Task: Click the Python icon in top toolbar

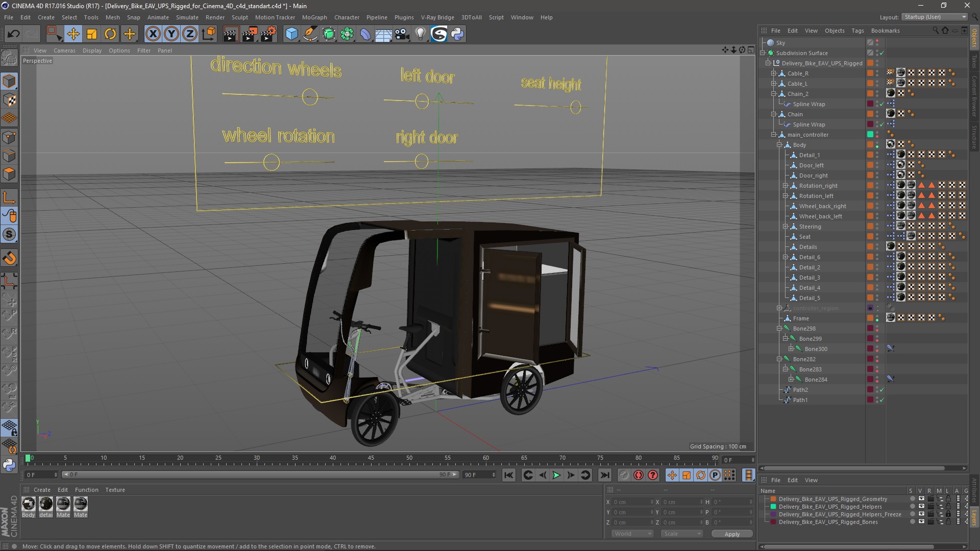Action: coord(457,34)
